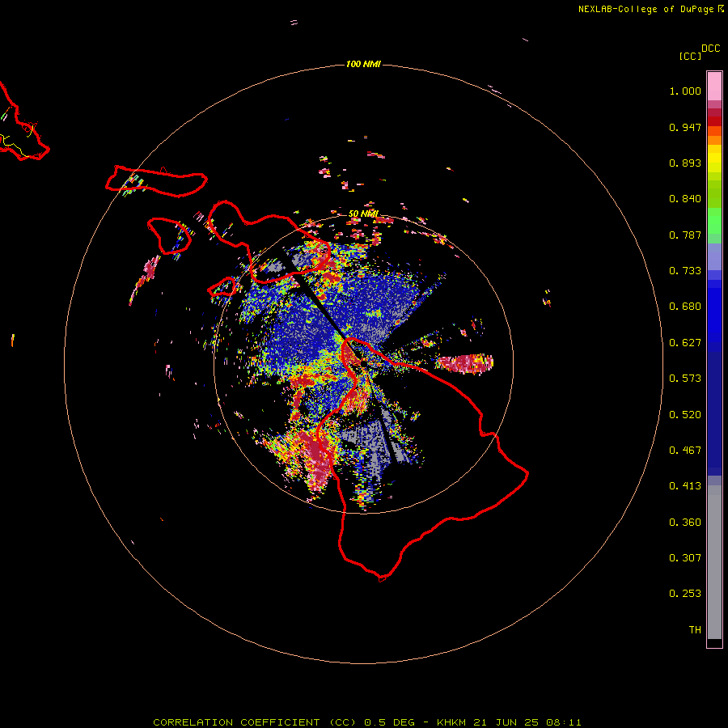
Task: Click the 0.627 color scale value
Action: (685, 343)
